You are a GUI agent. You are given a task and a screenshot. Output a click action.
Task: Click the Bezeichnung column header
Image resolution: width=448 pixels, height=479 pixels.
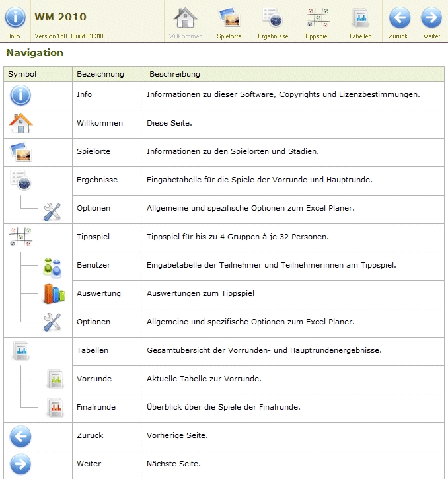(x=100, y=74)
